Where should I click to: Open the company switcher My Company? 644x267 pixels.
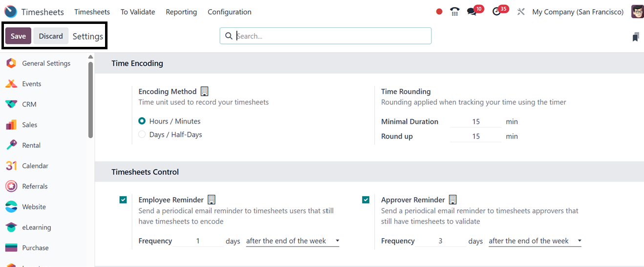tap(578, 12)
